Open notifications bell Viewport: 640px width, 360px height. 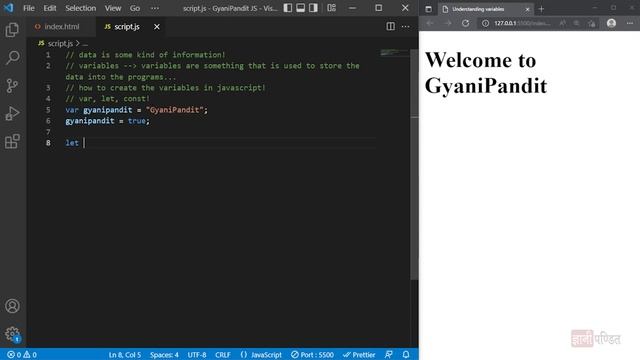pyautogui.click(x=406, y=355)
